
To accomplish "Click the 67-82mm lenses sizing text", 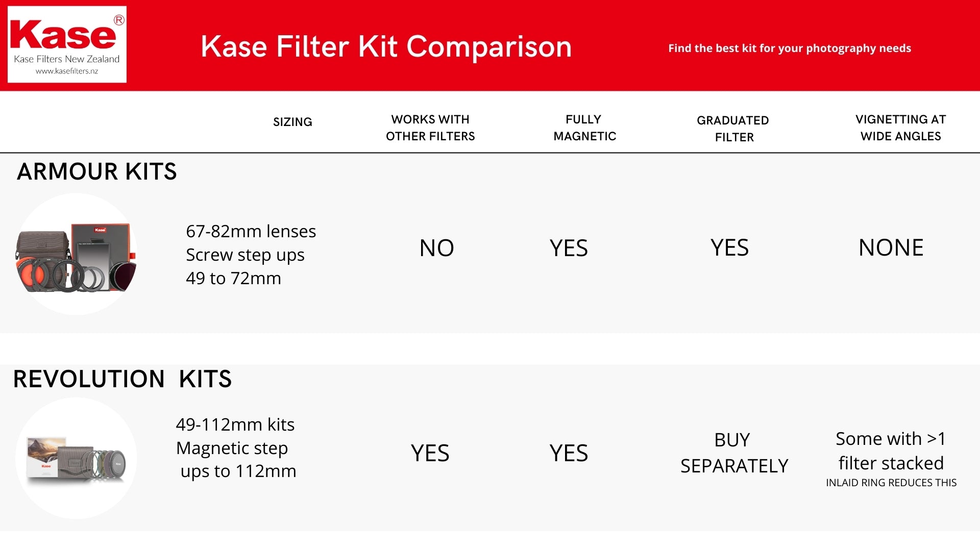I will 251,232.
